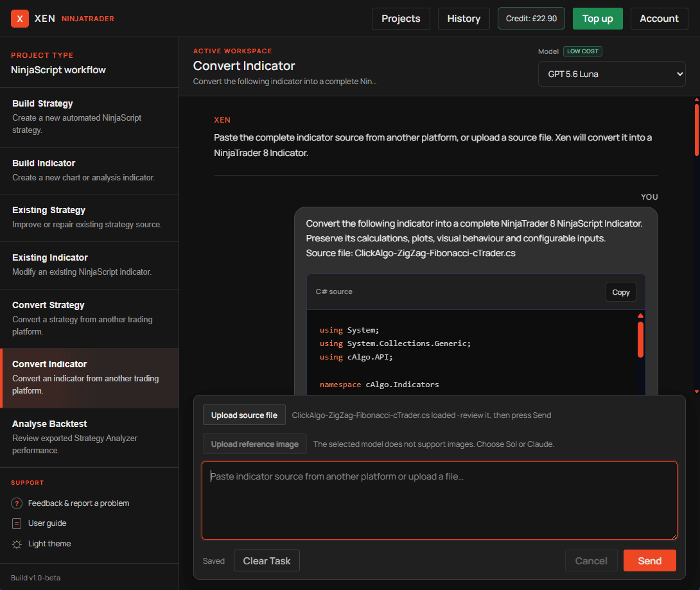Viewport: 700px width, 590px height.
Task: Select the Existing Indicator workflow
Action: (89, 265)
